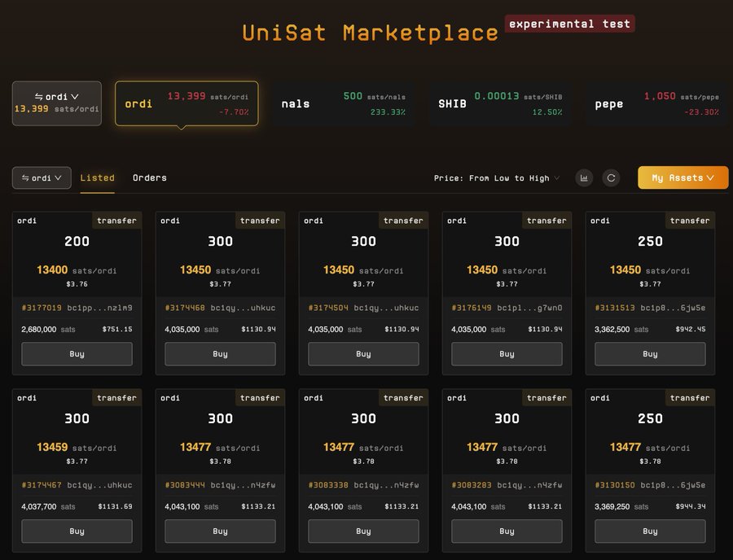
Task: Open the Price: From Low to High sorter
Action: (497, 178)
